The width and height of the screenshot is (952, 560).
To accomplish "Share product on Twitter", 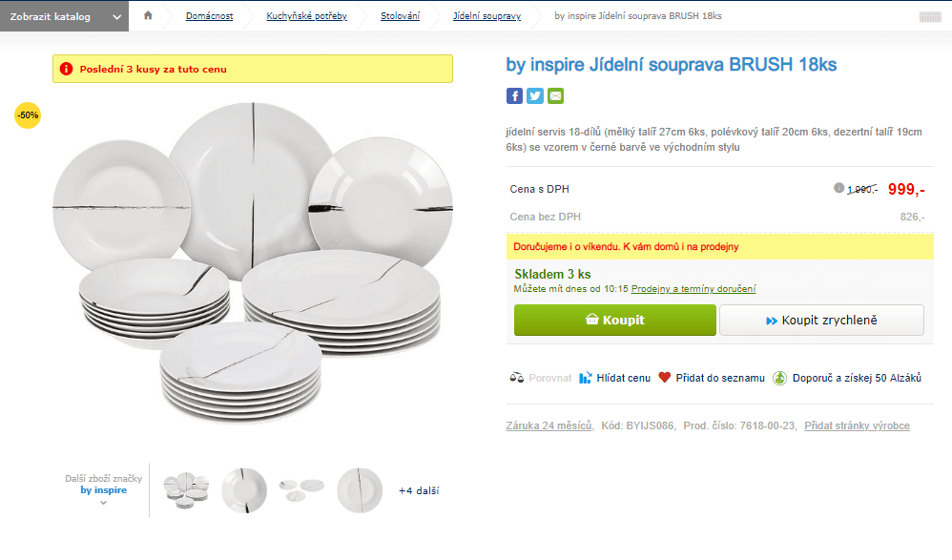I will coord(535,95).
